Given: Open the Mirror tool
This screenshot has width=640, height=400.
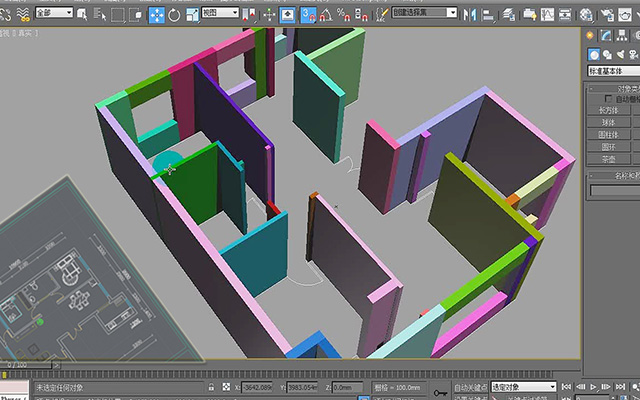Looking at the screenshot, I should 470,15.
